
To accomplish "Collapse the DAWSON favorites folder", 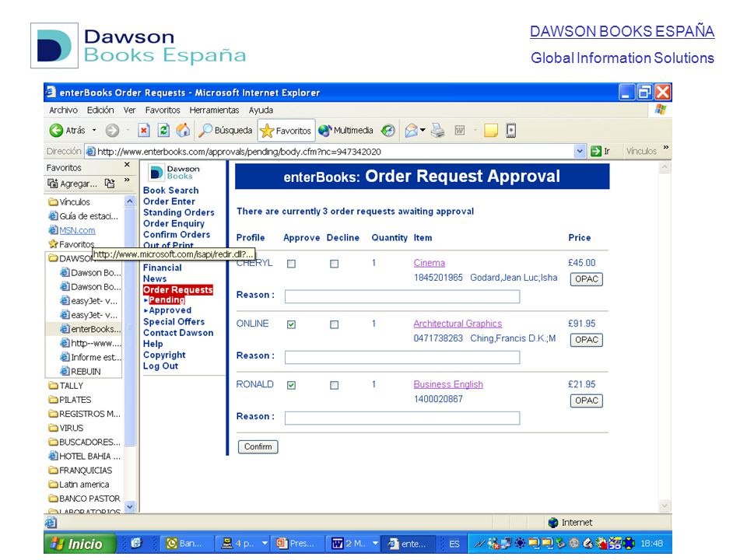I will pyautogui.click(x=71, y=258).
